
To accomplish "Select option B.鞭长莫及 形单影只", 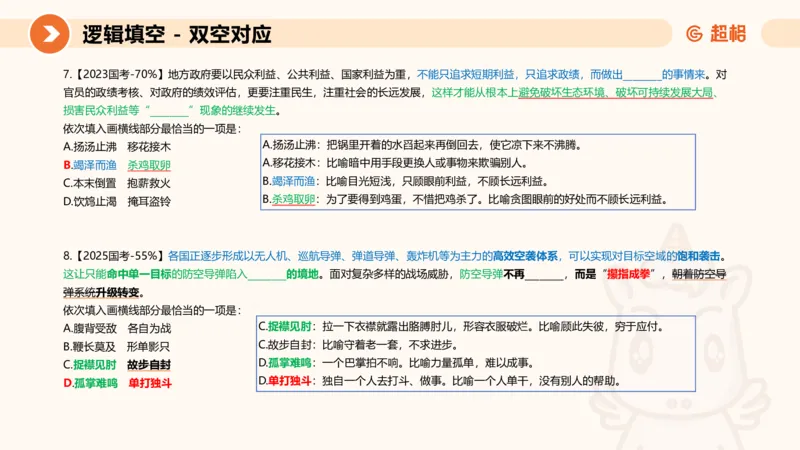I will 116,347.
